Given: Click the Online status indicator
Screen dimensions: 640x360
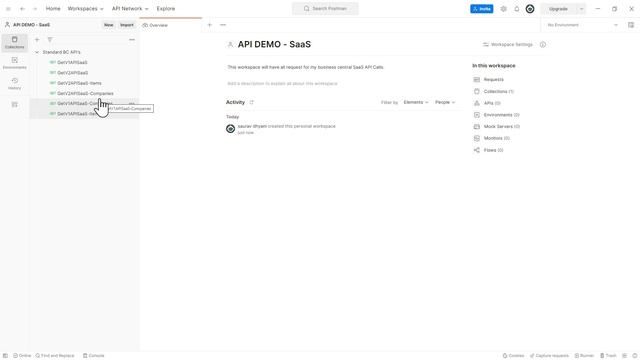Looking at the screenshot, I should 22,356.
